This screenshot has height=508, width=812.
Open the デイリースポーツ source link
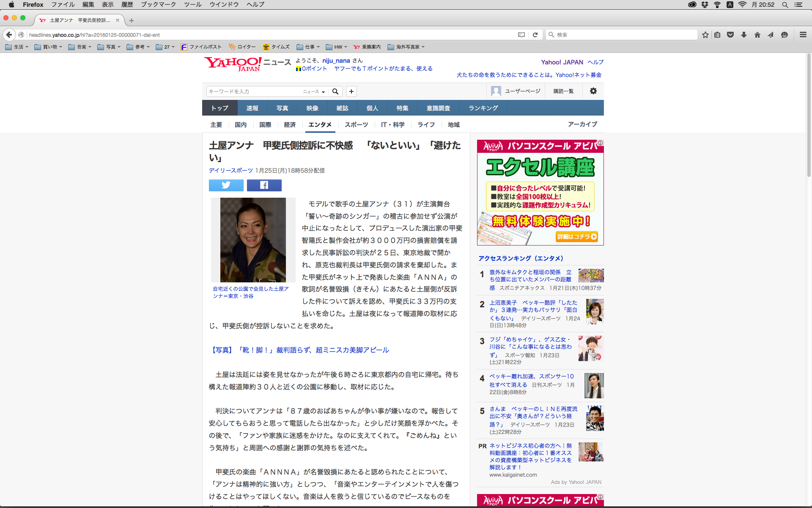[230, 171]
